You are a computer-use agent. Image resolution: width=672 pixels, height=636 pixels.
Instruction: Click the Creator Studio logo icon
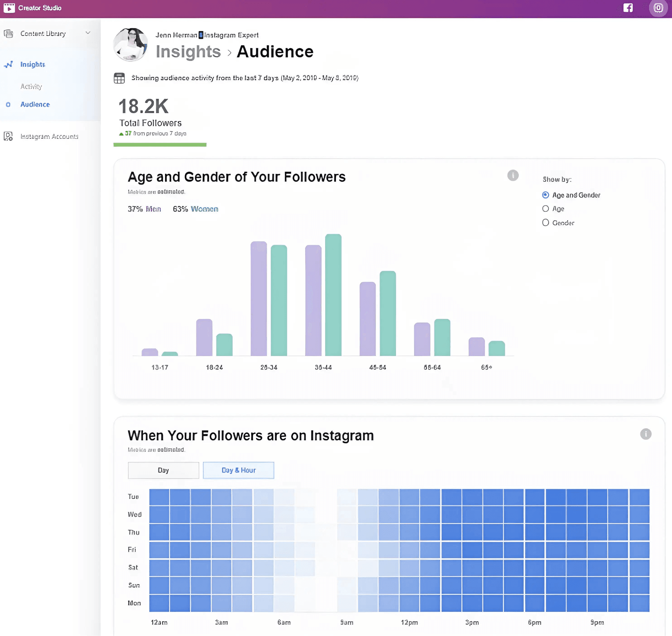tap(9, 8)
